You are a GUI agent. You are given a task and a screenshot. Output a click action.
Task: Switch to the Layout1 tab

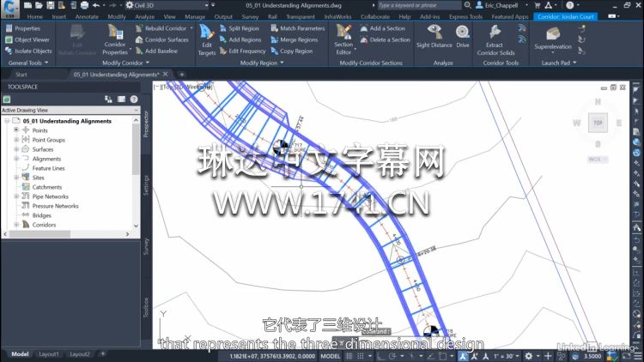pyautogui.click(x=49, y=353)
